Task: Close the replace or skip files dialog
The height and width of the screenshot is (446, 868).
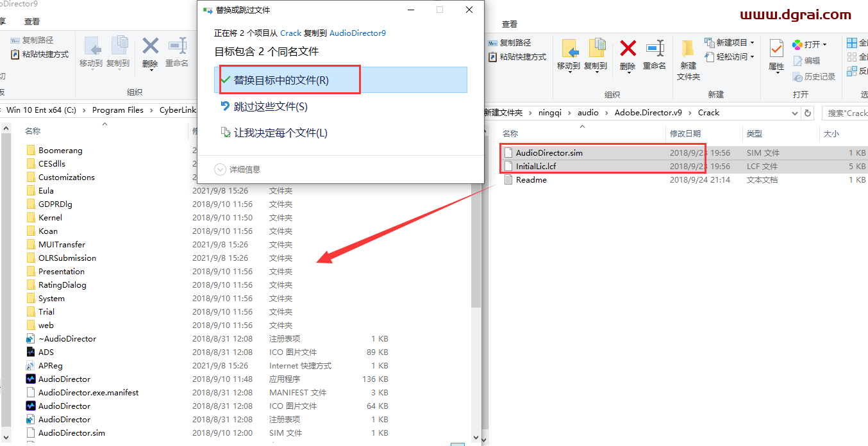Action: coord(469,10)
